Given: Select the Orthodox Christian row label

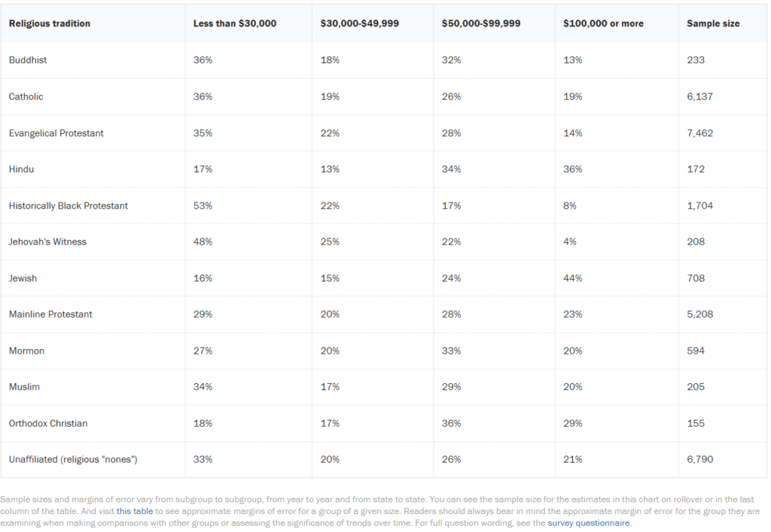Looking at the screenshot, I should (x=48, y=423).
